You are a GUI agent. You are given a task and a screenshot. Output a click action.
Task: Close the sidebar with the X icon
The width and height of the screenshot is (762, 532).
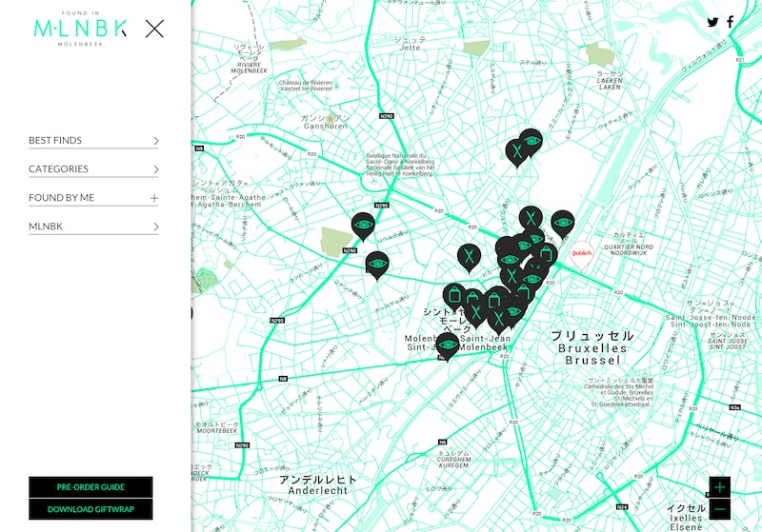(154, 29)
